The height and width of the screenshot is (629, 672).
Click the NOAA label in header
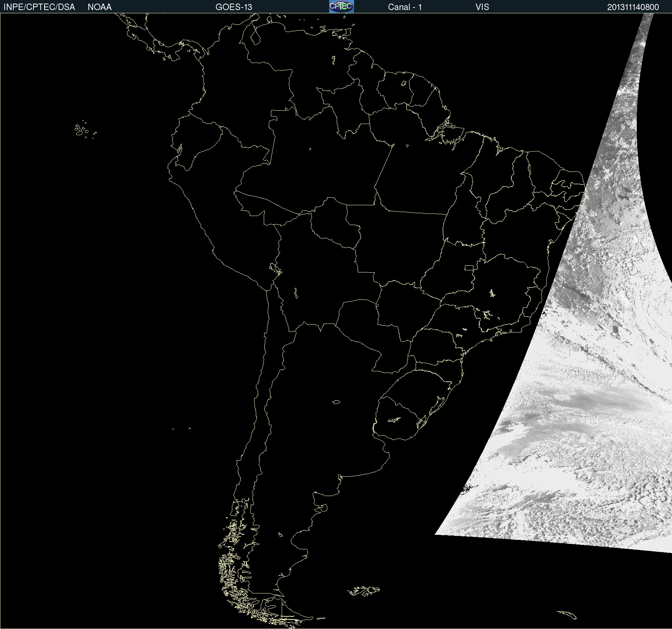tap(100, 7)
